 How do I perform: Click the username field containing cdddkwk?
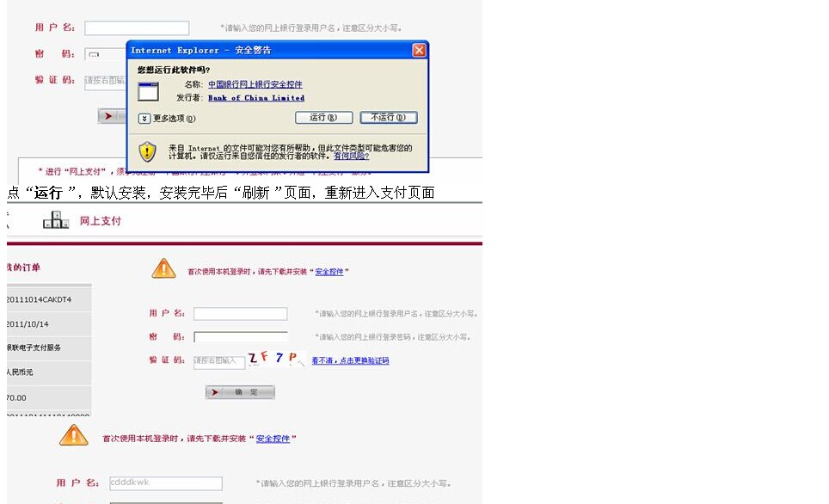[x=165, y=483]
